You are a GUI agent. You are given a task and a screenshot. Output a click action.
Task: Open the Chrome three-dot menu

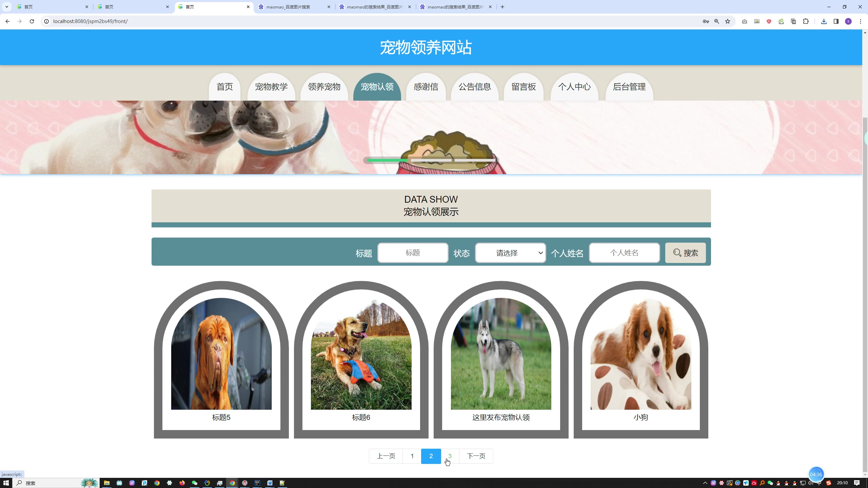[861, 21]
